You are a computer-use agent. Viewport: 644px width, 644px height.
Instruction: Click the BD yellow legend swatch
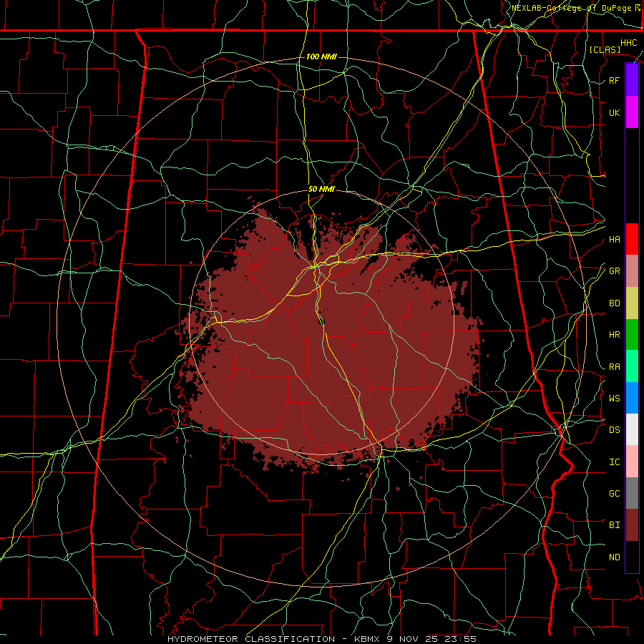[632, 303]
